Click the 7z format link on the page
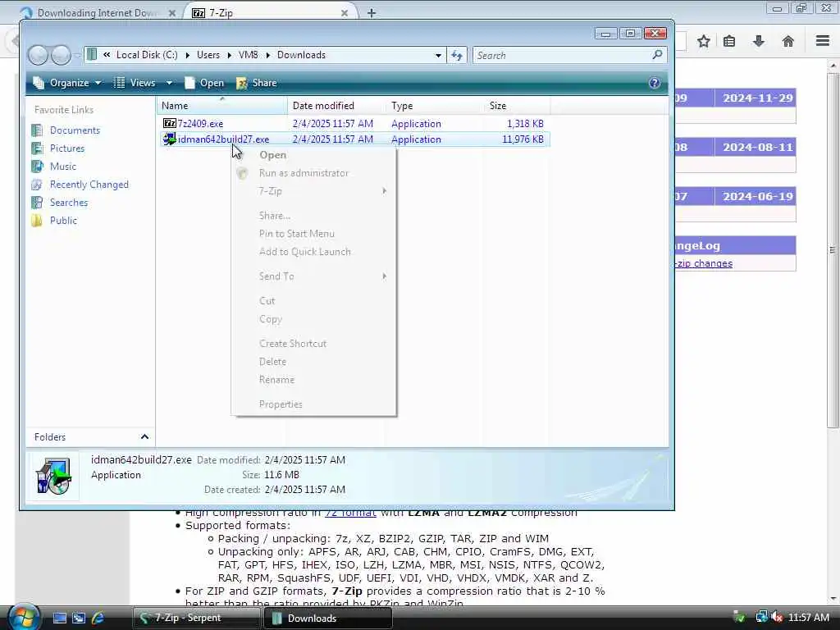The image size is (840, 630). (x=350, y=513)
